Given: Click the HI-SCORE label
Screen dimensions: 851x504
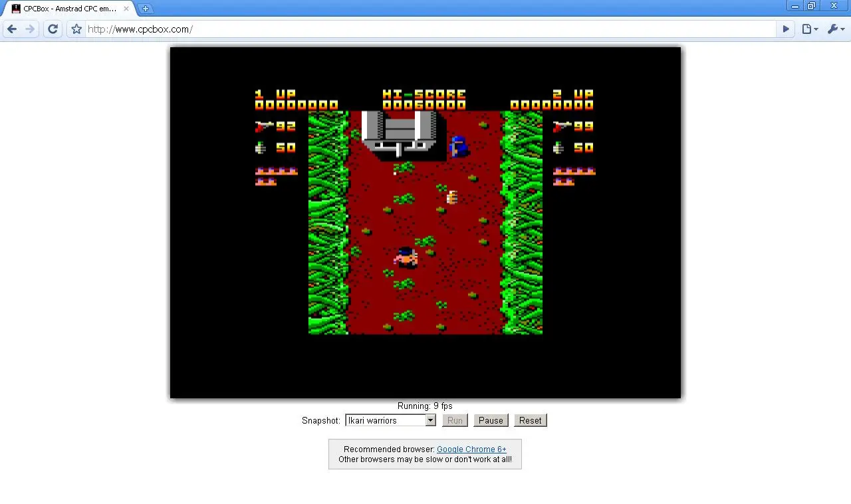Looking at the screenshot, I should [x=424, y=94].
